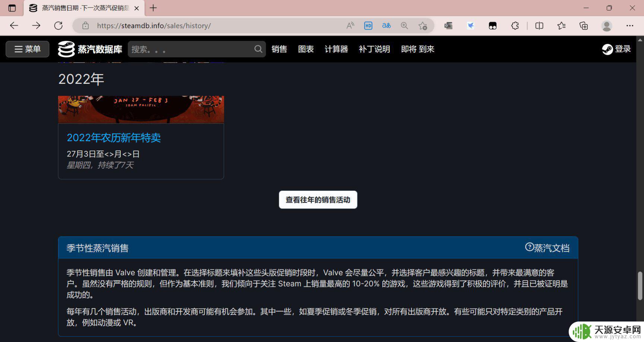Image resolution: width=644 pixels, height=342 pixels.
Task: Open a new browser tab
Action: 153,8
